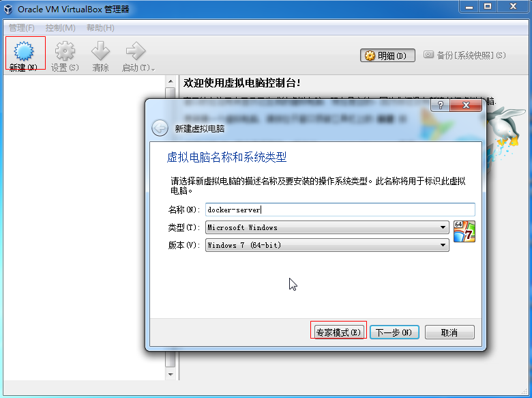The height and width of the screenshot is (398, 532).
Task: Click the VM list scrollbar up arrow
Action: tap(171, 81)
